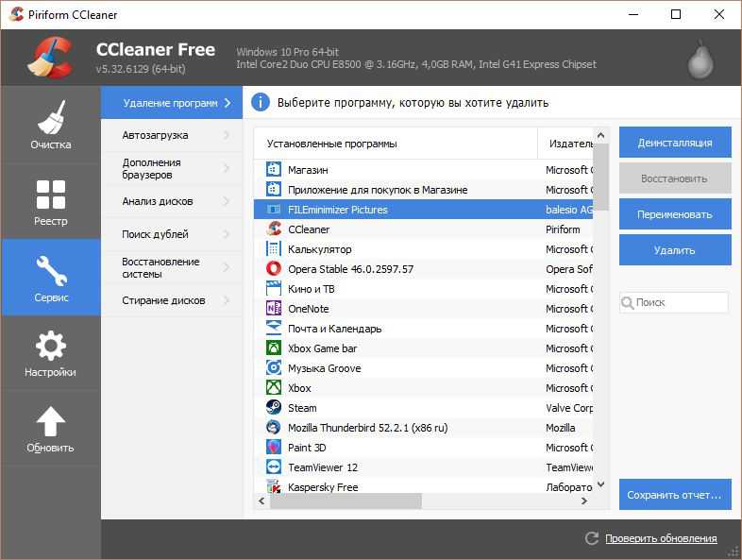Viewport: 742px width, 560px height.
Task: Click the TeamViewer 12 icon
Action: 273,467
